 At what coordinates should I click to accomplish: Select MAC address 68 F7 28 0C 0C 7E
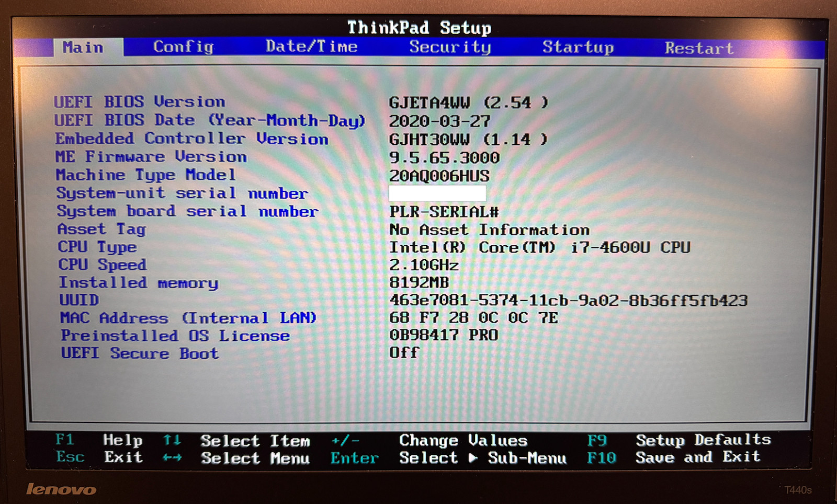pyautogui.click(x=474, y=317)
